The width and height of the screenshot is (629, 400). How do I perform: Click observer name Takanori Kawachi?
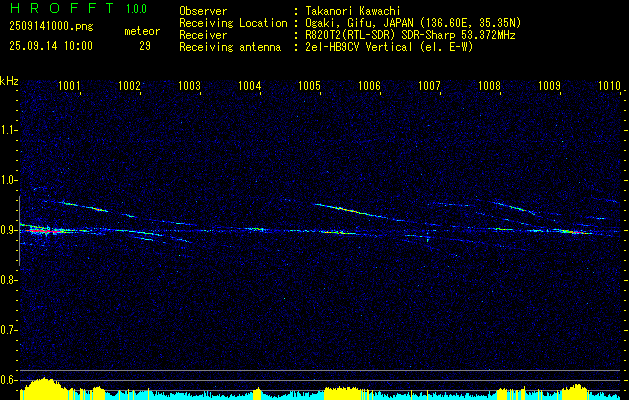point(353,11)
